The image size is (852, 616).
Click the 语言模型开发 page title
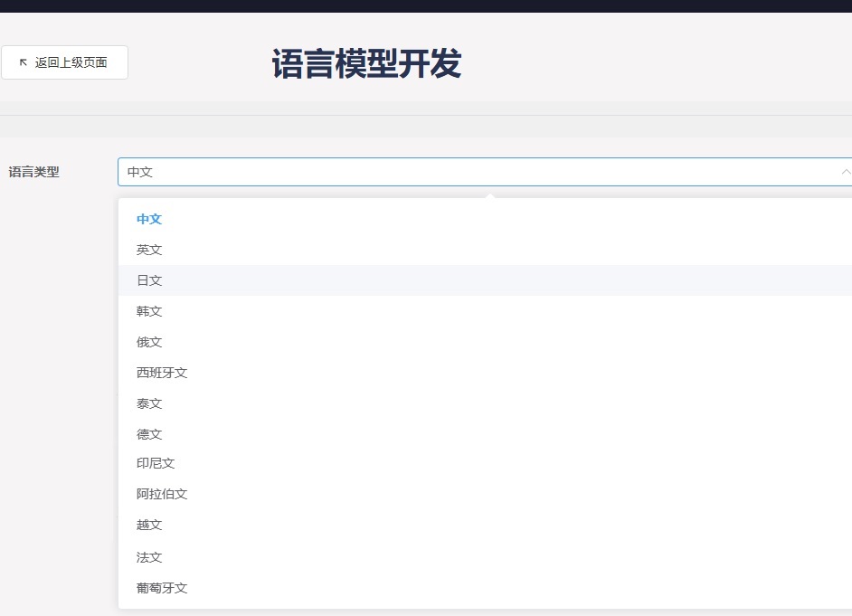point(366,64)
